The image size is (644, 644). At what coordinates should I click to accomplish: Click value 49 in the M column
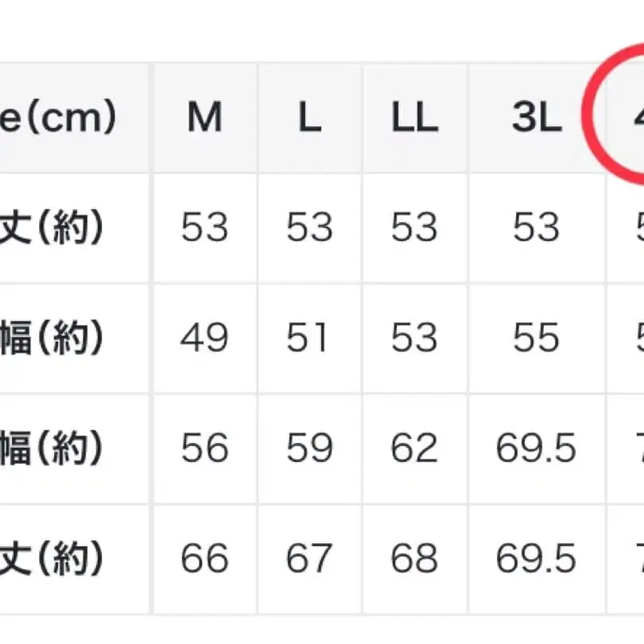pyautogui.click(x=204, y=339)
